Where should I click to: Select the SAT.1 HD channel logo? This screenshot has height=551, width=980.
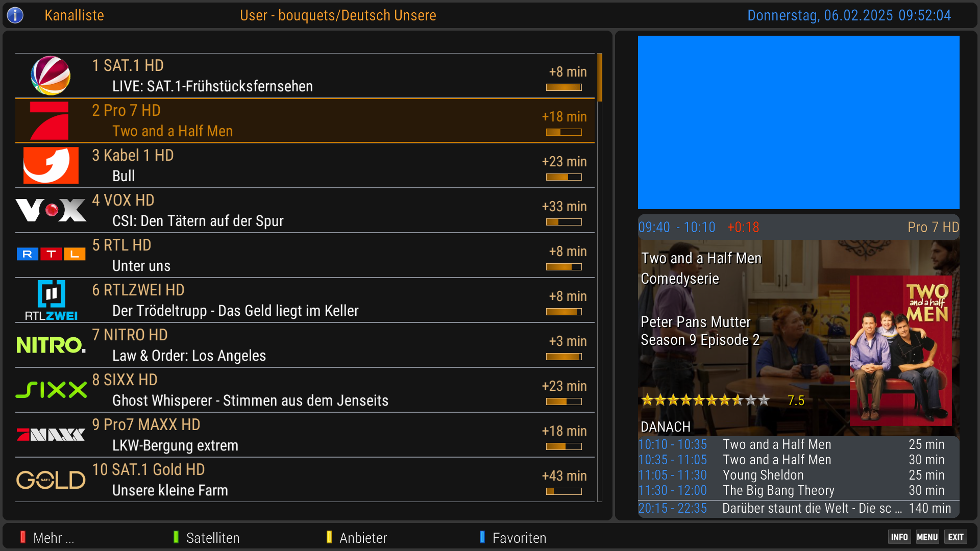coord(51,76)
